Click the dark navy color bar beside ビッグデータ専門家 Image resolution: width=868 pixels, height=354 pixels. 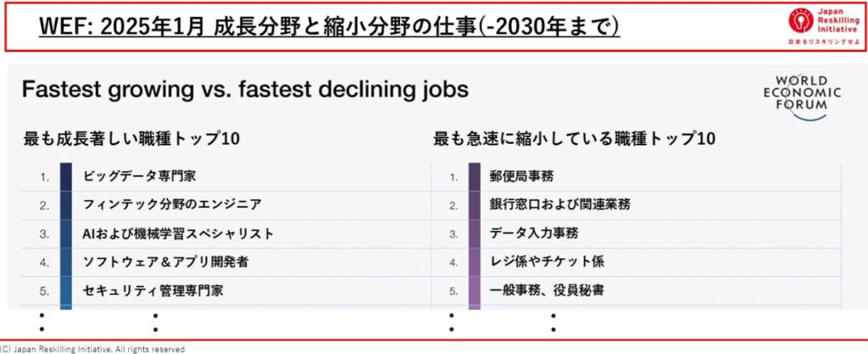(66, 176)
